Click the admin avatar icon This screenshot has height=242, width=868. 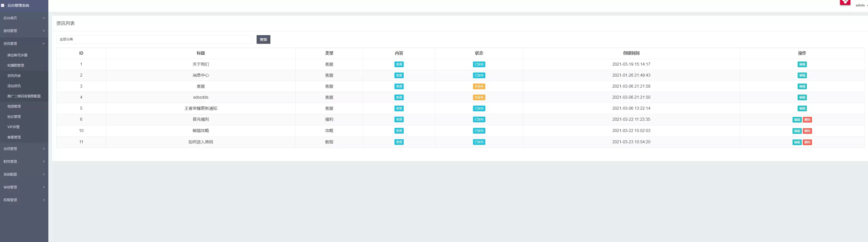pos(845,3)
